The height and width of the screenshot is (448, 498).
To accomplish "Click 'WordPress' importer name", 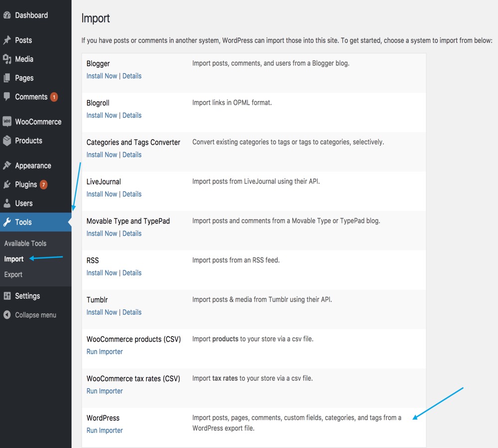I will (x=103, y=418).
